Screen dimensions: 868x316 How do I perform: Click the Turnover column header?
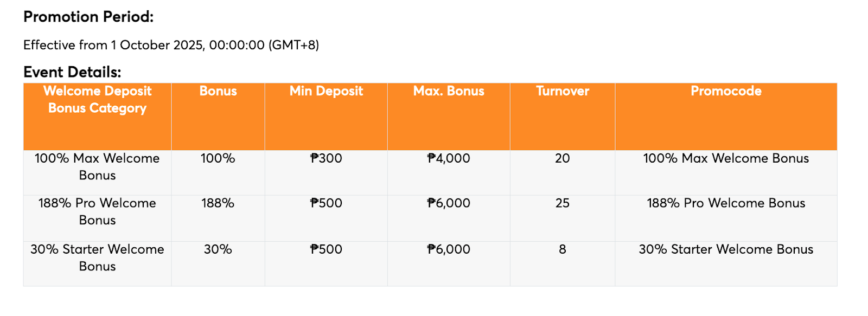coord(563,91)
